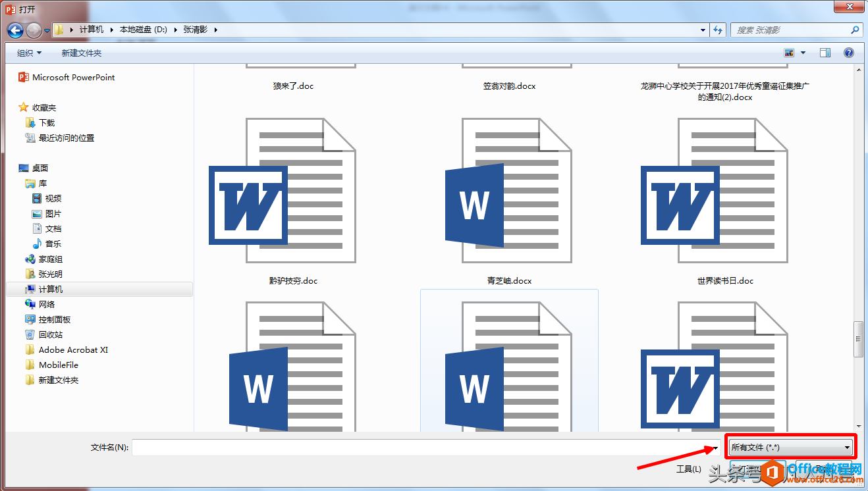Click the magnifier icon in the search box
Screen dimensions: 868x491
click(855, 30)
